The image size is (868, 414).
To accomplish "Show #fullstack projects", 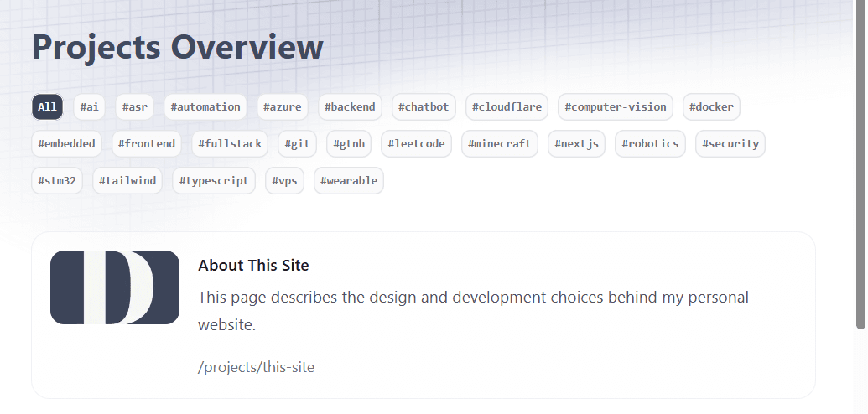I will pos(230,143).
